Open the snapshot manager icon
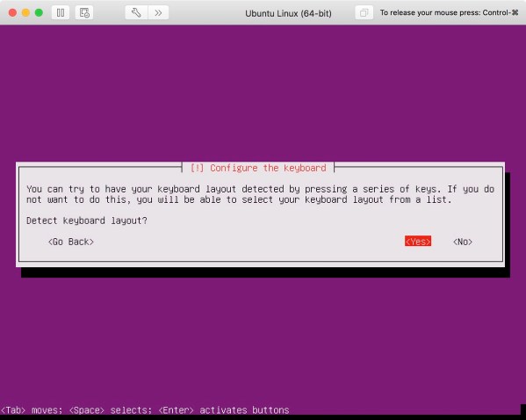The image size is (526, 420). pyautogui.click(x=84, y=13)
